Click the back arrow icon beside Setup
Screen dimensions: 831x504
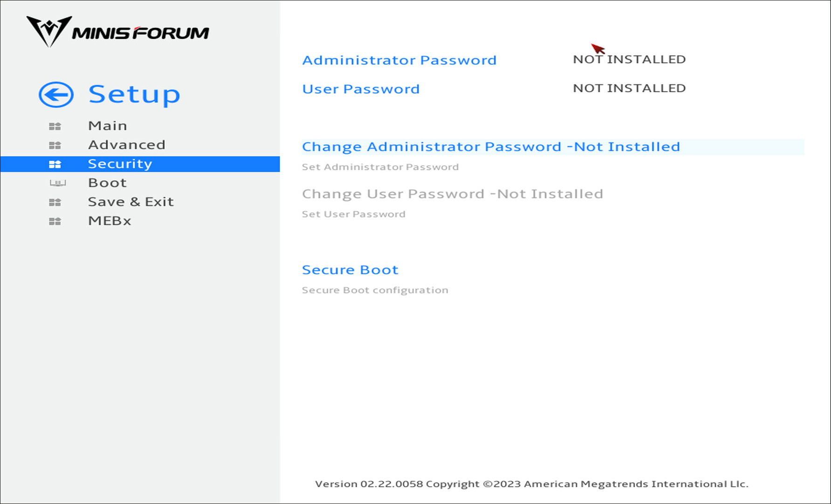pos(56,95)
